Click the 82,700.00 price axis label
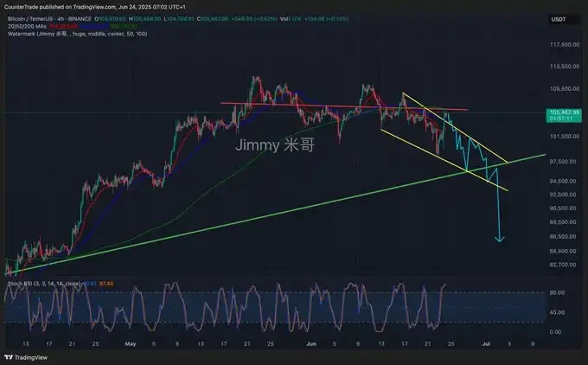This screenshot has height=365, width=588. coord(563,265)
